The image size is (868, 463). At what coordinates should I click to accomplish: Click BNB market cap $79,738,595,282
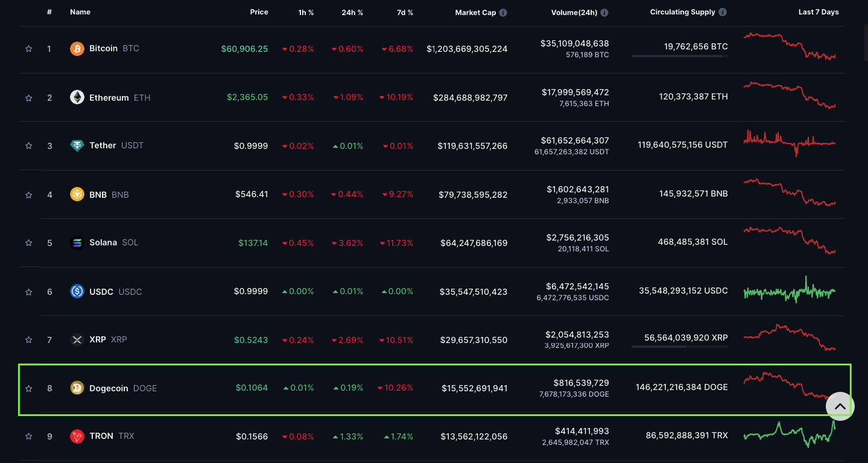473,195
